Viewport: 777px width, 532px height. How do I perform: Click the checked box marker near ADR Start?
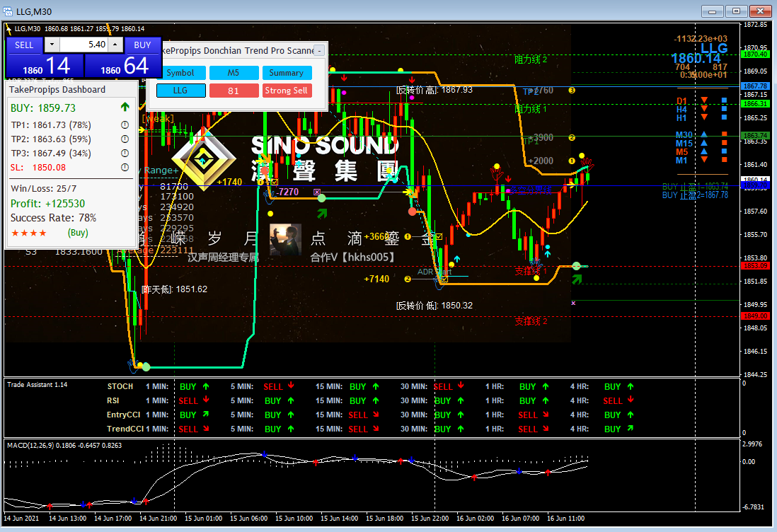click(x=444, y=279)
